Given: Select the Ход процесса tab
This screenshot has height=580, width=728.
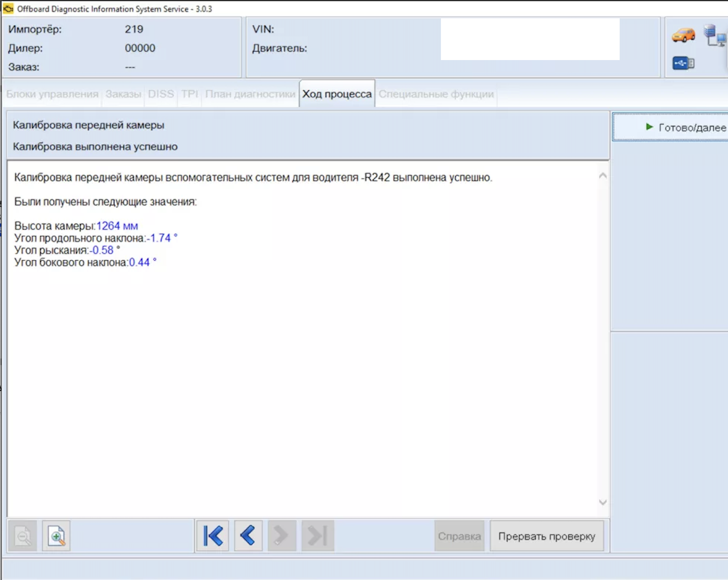Looking at the screenshot, I should click(x=337, y=94).
